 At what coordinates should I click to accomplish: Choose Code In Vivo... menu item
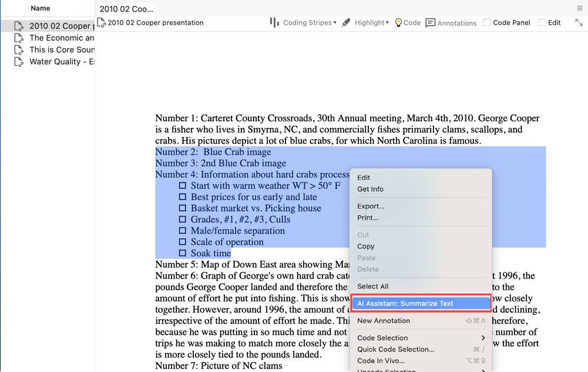coord(381,361)
